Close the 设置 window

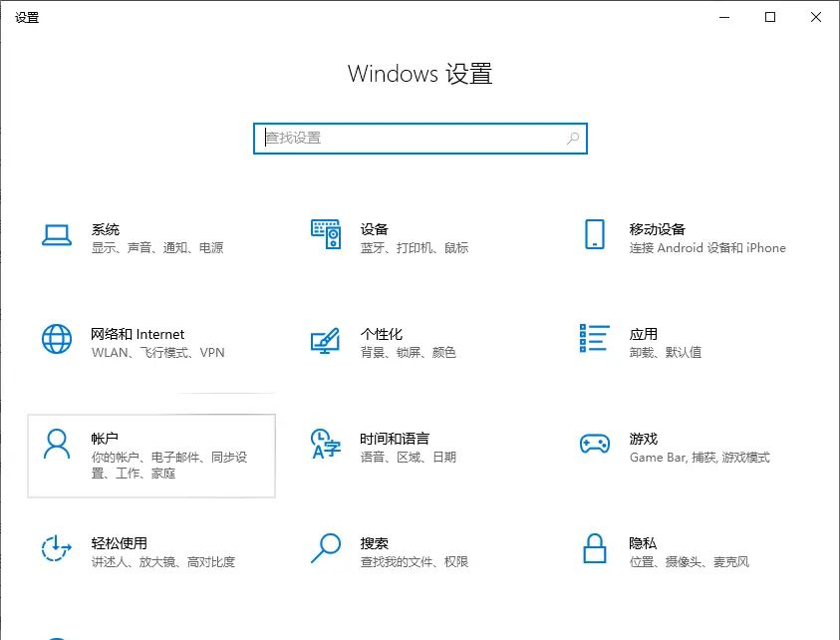(816, 17)
